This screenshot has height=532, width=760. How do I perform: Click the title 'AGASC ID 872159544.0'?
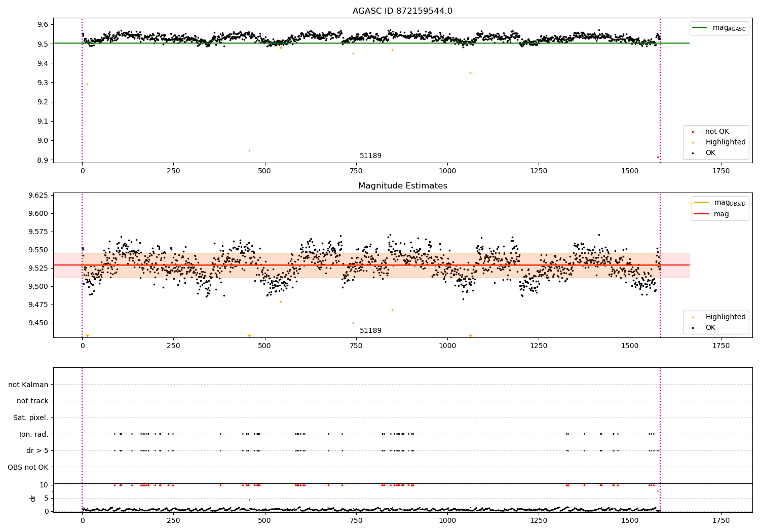(402, 11)
